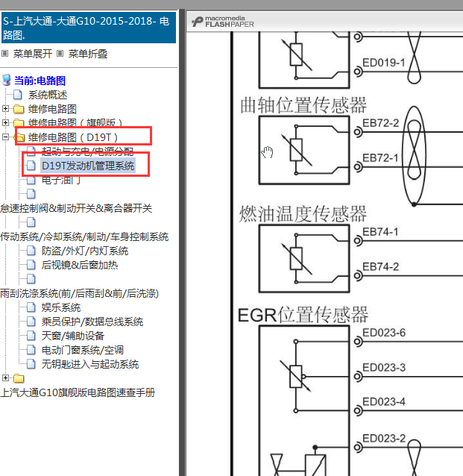The height and width of the screenshot is (476, 463).
Task: Click connector label ED023-6
Action: coord(384,333)
